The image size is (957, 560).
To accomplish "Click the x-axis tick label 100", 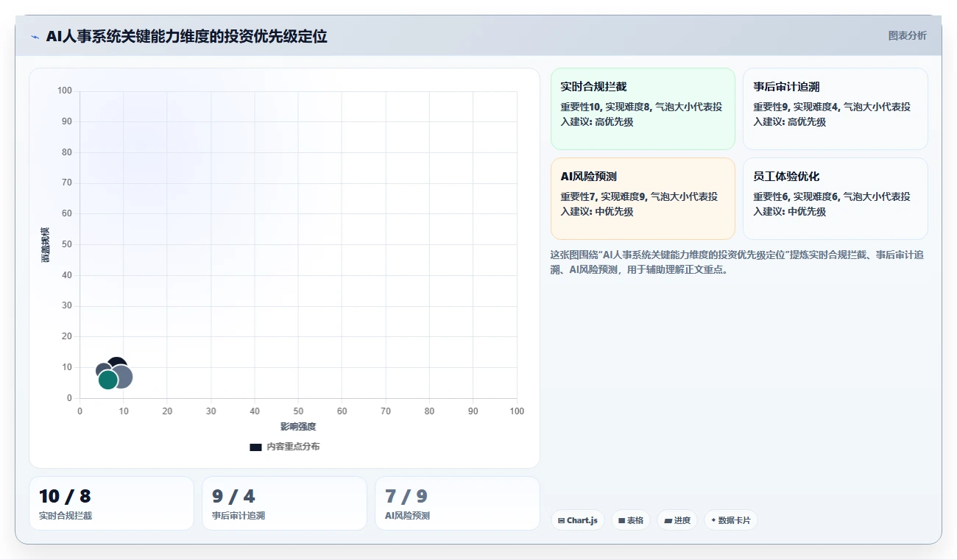I will pyautogui.click(x=517, y=411).
